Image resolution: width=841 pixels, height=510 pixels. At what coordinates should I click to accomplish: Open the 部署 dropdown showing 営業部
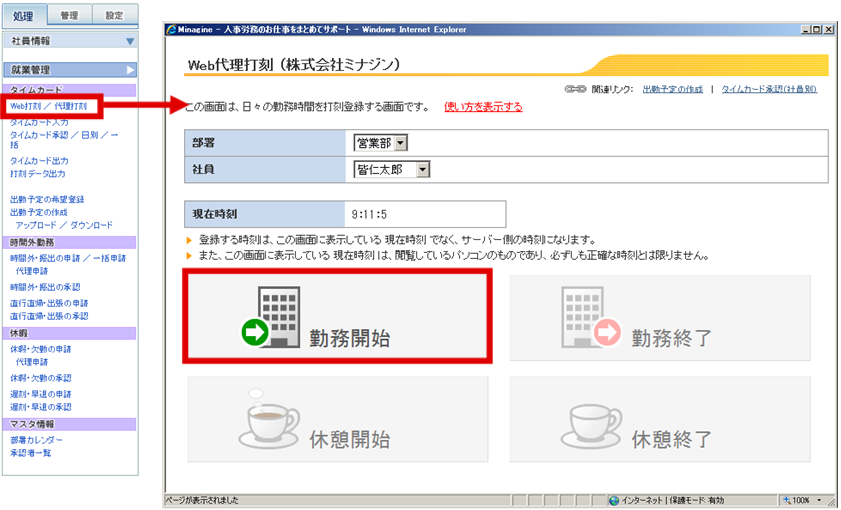pos(380,143)
